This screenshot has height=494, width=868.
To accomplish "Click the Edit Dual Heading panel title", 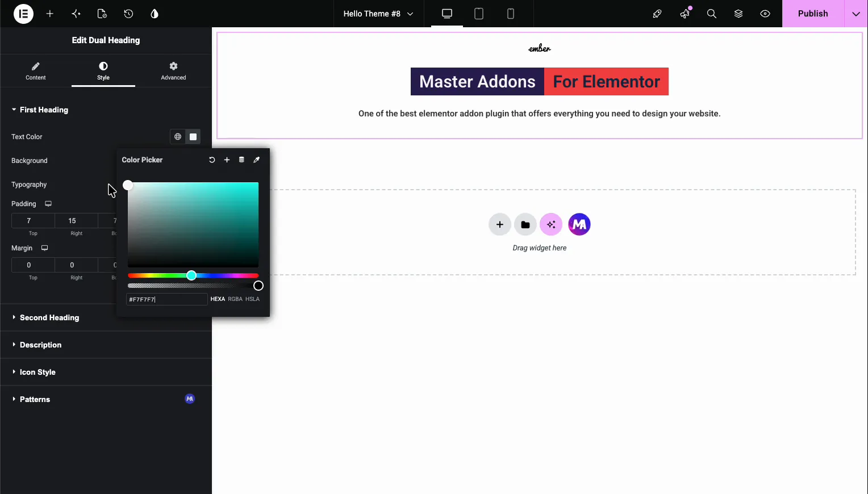I will tap(106, 40).
